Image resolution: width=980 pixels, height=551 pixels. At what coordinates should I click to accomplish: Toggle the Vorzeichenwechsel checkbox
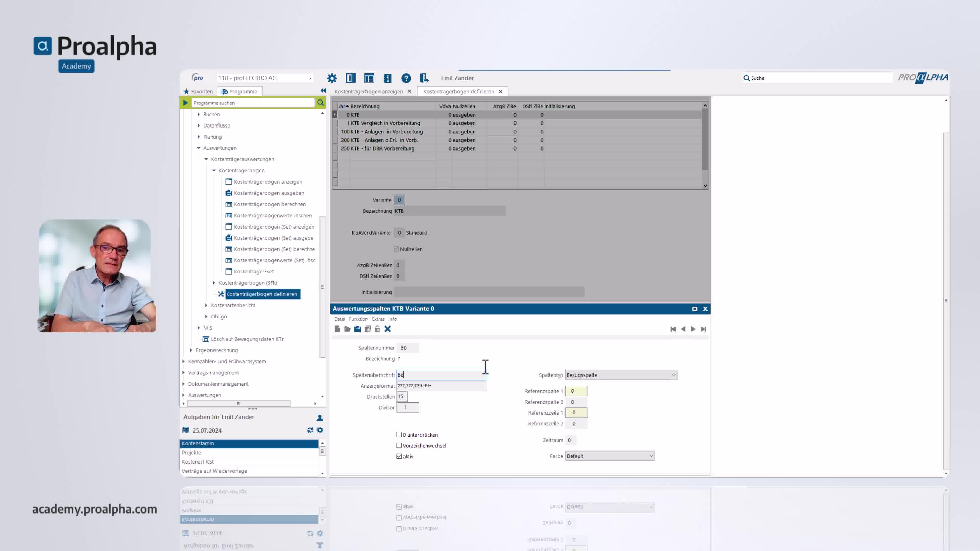click(x=399, y=445)
